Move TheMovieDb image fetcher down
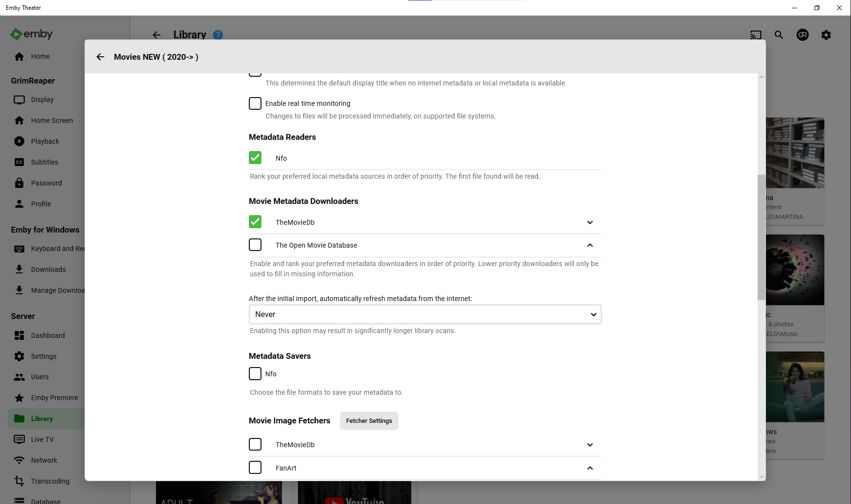The width and height of the screenshot is (851, 504). (x=590, y=445)
